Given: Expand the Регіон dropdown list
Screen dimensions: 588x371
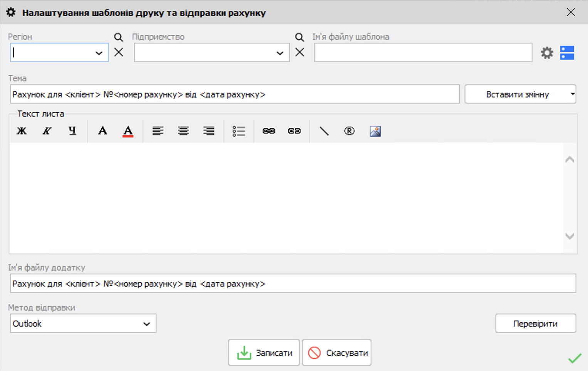Looking at the screenshot, I should pyautogui.click(x=99, y=53).
